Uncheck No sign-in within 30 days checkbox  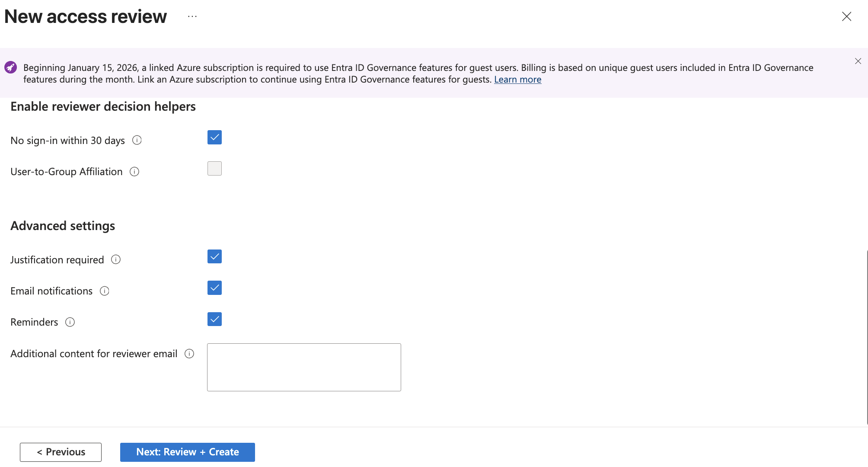tap(214, 138)
